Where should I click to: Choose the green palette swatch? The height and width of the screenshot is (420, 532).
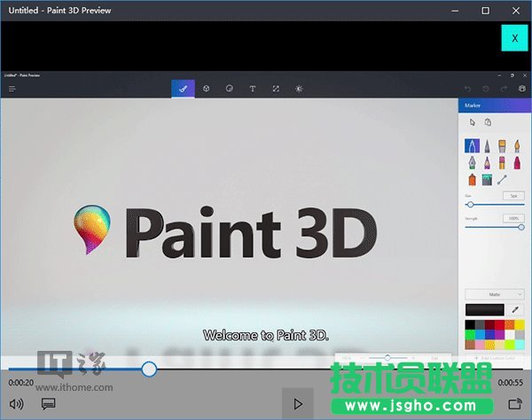pos(470,335)
